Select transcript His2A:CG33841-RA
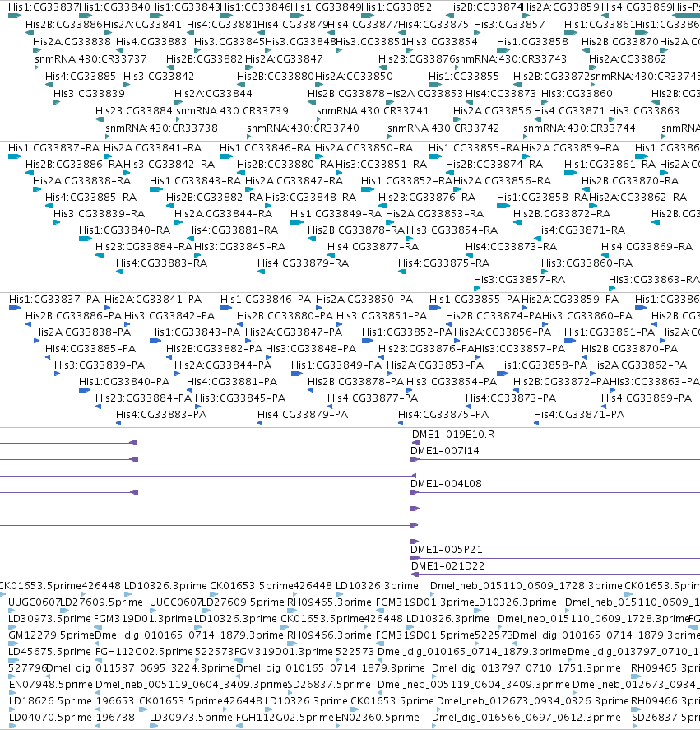 tap(153, 148)
